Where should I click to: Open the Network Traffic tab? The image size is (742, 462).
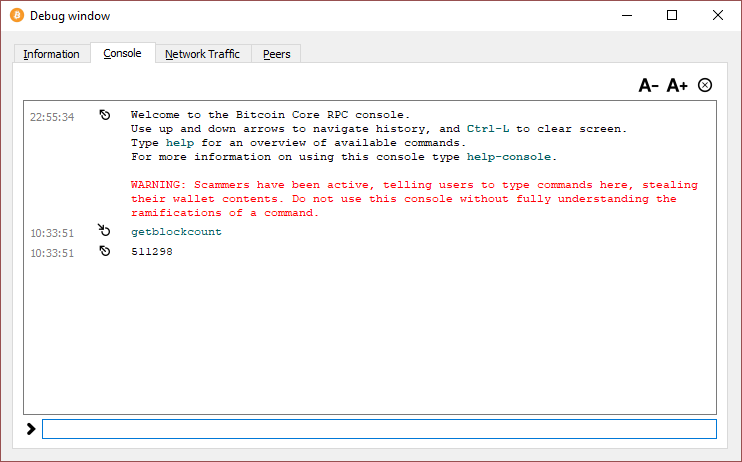click(203, 54)
